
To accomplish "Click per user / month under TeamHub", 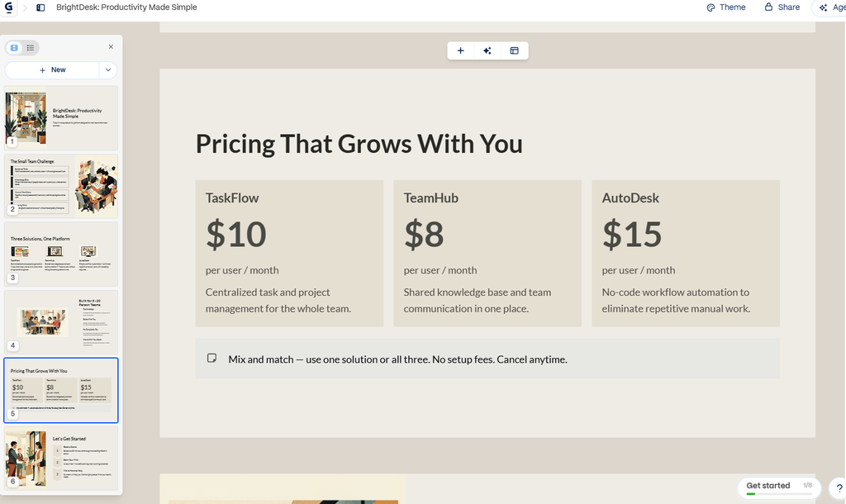I will pos(440,270).
